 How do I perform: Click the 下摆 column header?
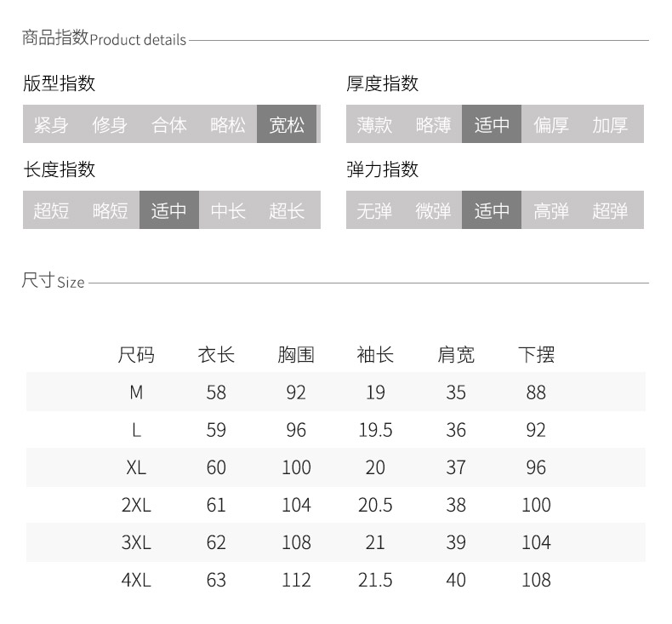tap(536, 354)
